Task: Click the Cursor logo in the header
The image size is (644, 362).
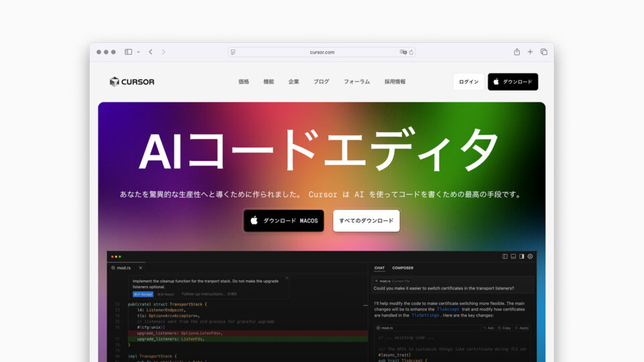Action: 132,82
